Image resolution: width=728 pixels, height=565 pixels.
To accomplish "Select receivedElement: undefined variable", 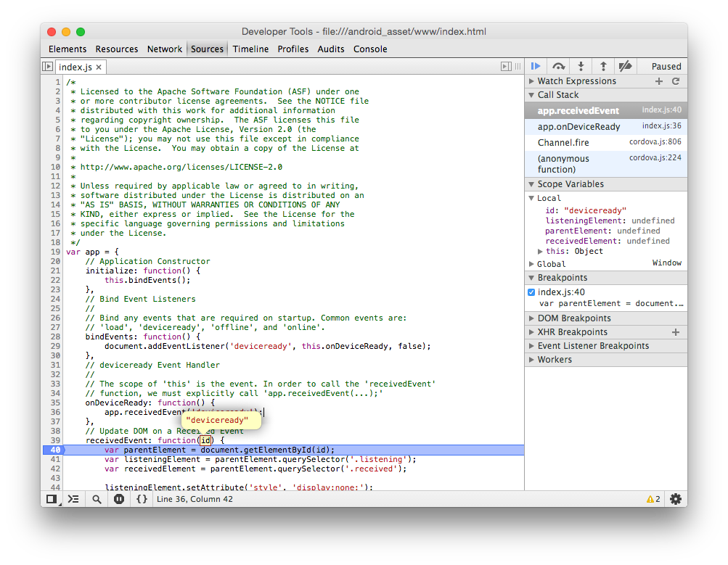I will point(608,242).
